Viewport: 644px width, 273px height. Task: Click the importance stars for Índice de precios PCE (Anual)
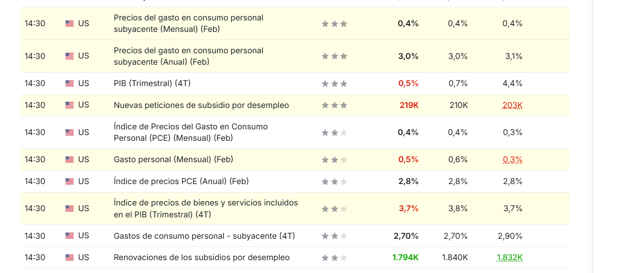[x=334, y=182]
